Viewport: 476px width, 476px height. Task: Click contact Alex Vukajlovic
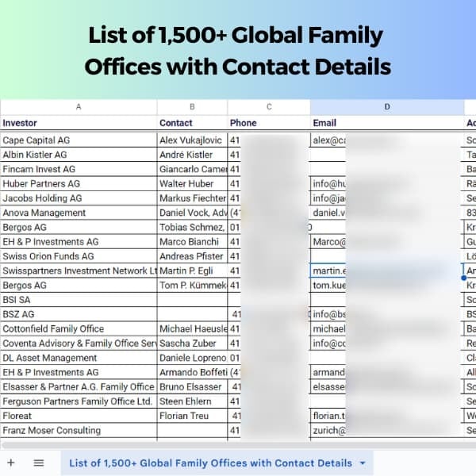point(192,140)
